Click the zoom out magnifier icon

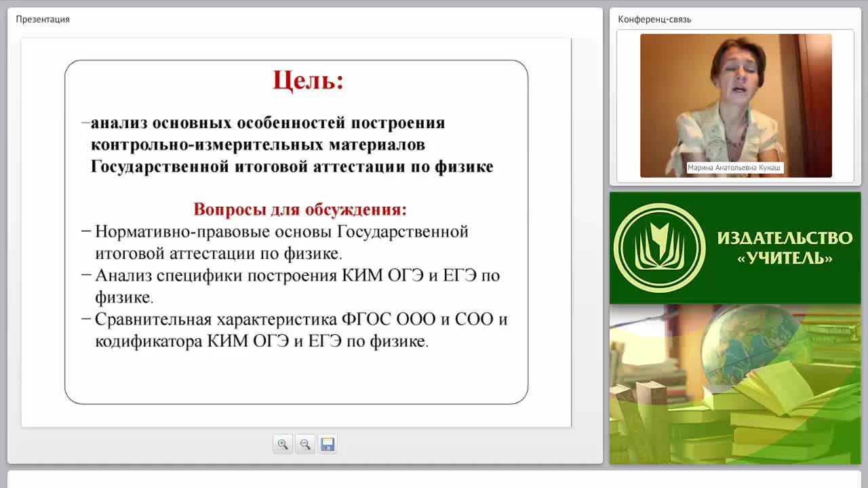coord(305,445)
